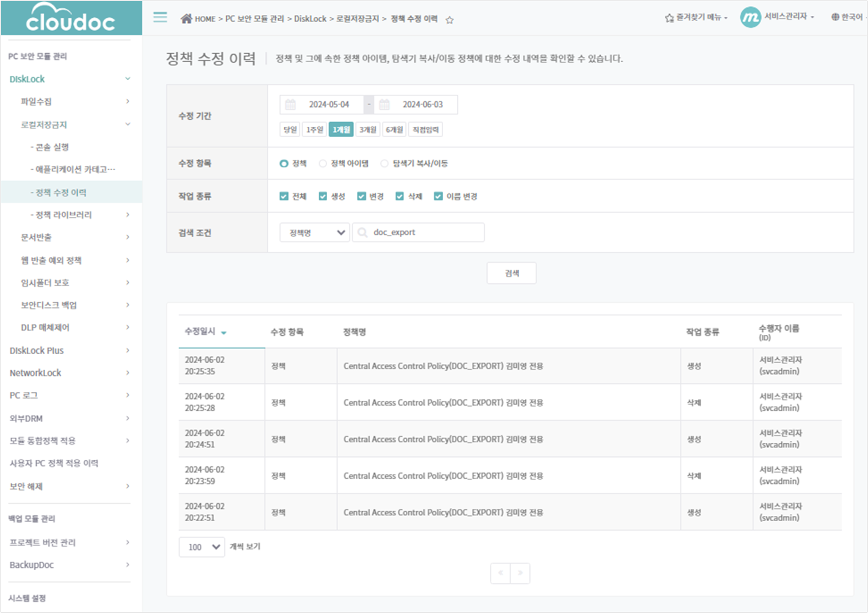Set period to 1개월
The height and width of the screenshot is (613, 868).
[x=341, y=130]
